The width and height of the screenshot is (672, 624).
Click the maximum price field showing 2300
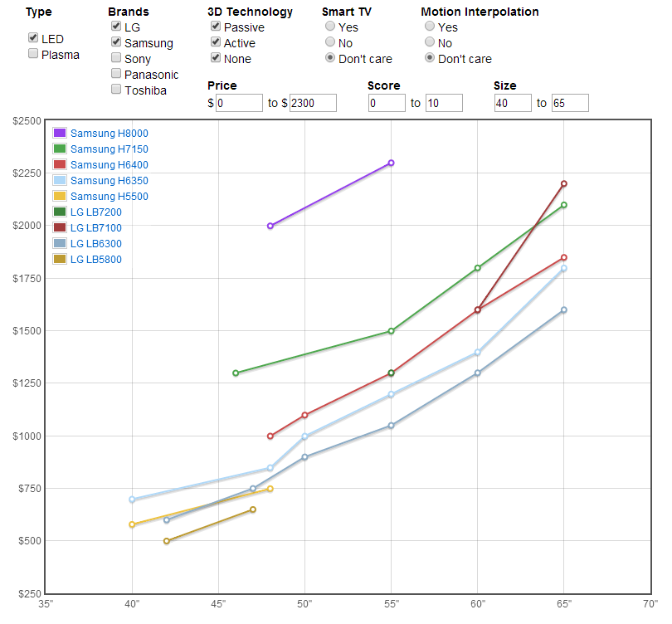pos(313,103)
